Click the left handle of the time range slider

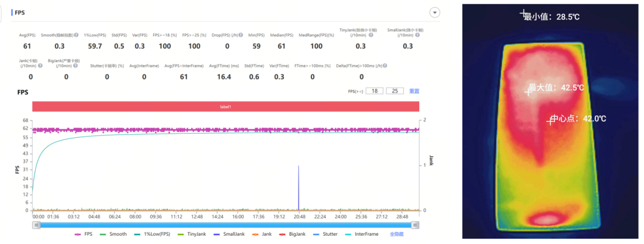36,225
